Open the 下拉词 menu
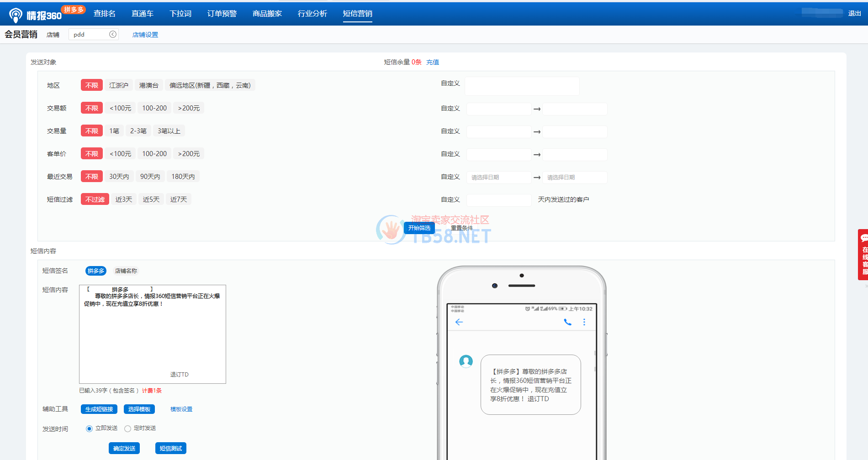Screen dimensions: 868x460 coord(180,14)
